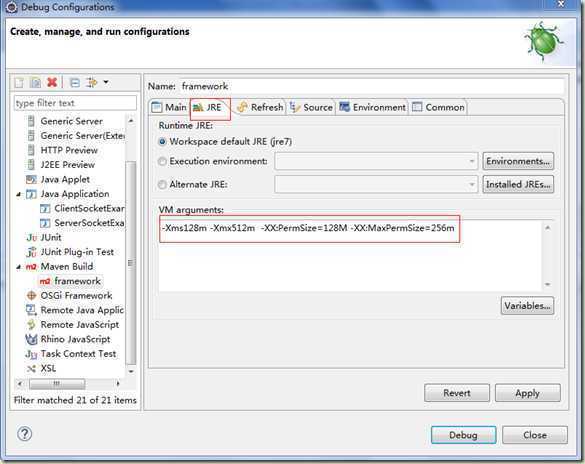Screen dimensions: 585x464
Task: Click the Maven Build m2 icon
Action: coord(31,267)
